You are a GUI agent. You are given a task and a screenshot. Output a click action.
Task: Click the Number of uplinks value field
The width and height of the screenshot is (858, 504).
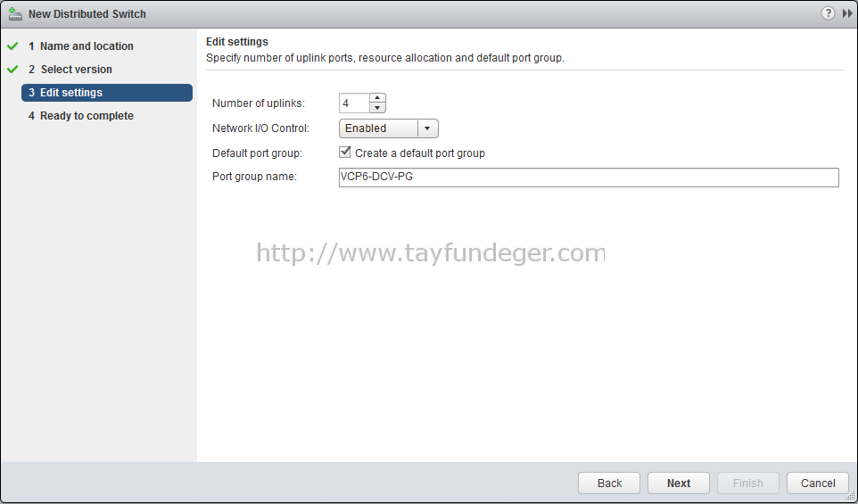(355, 103)
